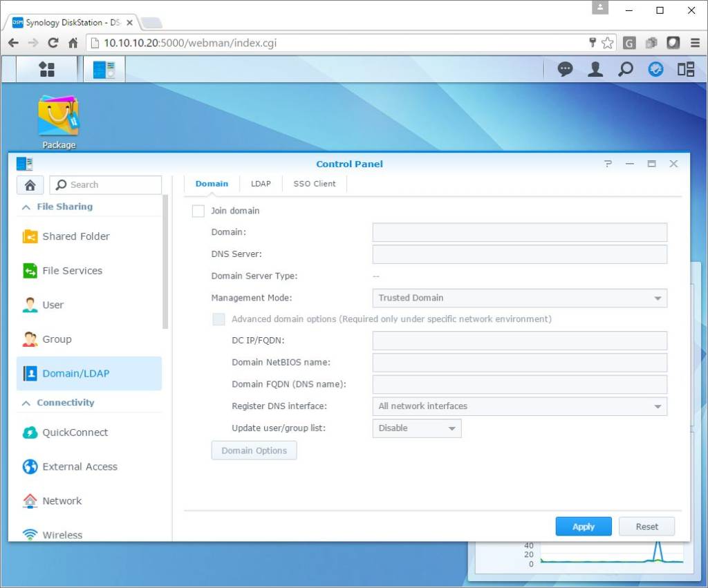Viewport: 708px width, 588px height.
Task: Open the widgets panel icon
Action: [685, 69]
